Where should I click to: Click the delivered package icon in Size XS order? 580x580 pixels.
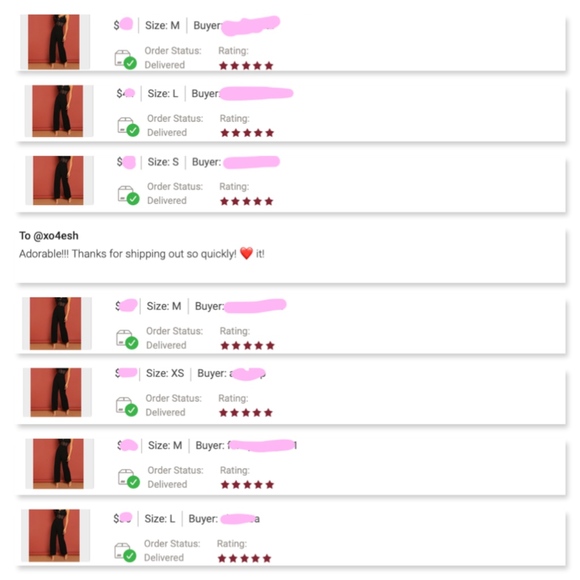click(x=127, y=407)
